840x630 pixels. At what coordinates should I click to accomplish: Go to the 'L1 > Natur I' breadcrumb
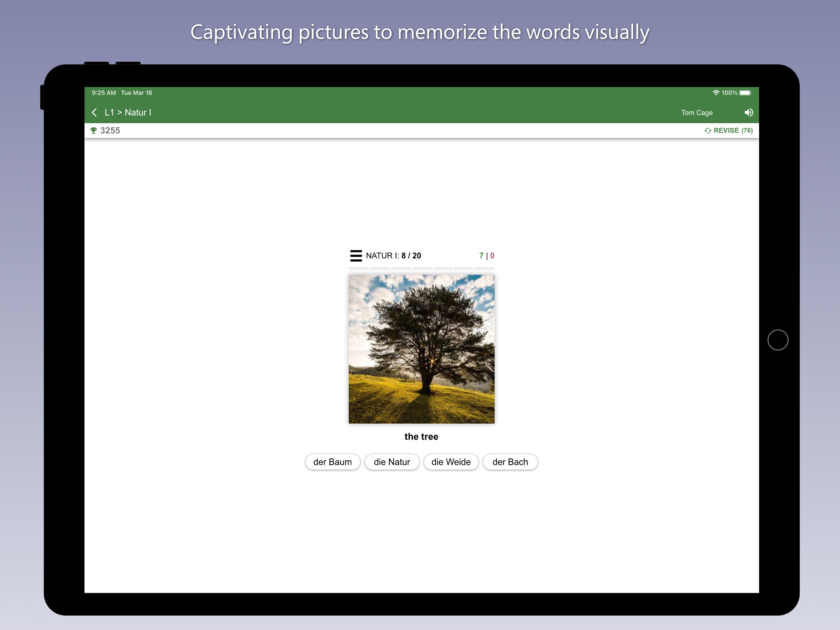click(x=128, y=113)
